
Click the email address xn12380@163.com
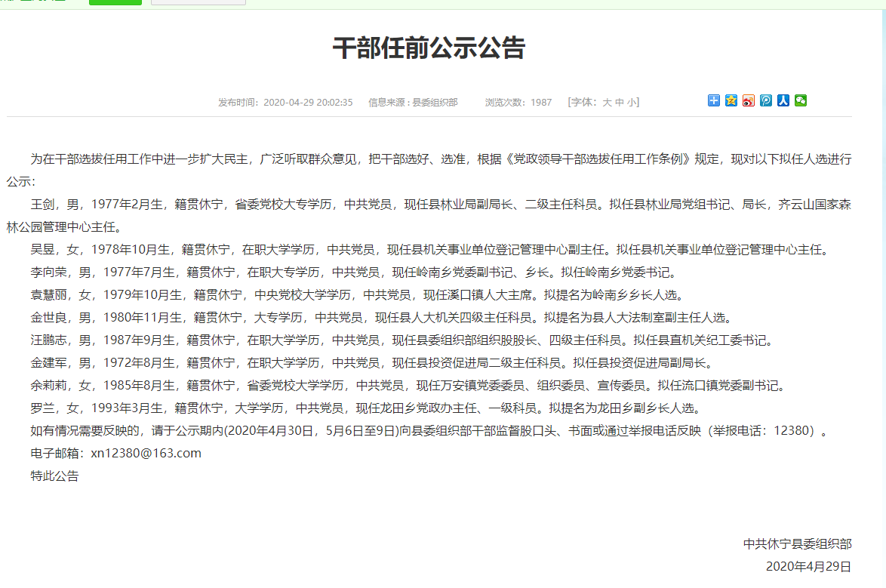pyautogui.click(x=146, y=453)
